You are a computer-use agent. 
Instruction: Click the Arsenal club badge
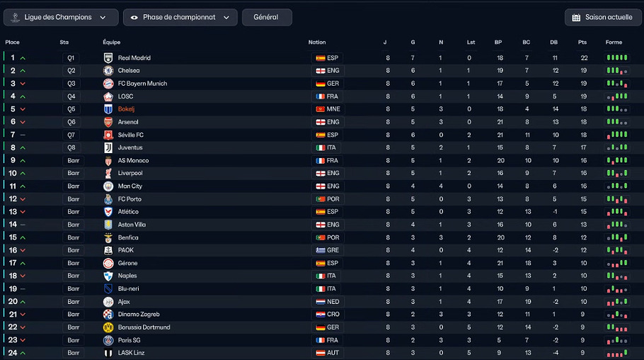[x=108, y=122]
